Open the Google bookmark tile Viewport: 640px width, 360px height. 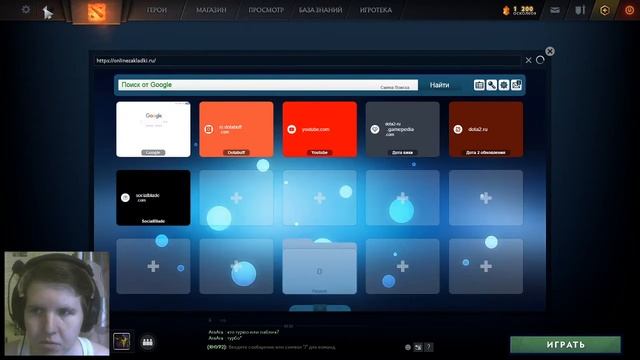click(x=153, y=129)
